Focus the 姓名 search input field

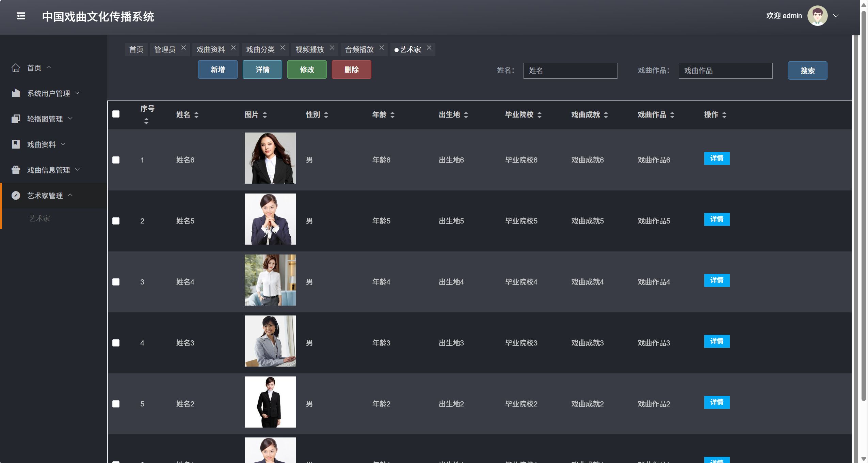click(570, 71)
